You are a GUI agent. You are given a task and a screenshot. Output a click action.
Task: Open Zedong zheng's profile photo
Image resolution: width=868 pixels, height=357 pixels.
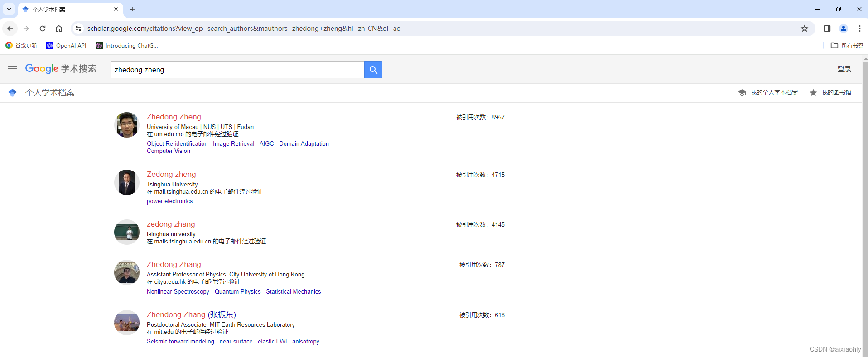pyautogui.click(x=127, y=182)
